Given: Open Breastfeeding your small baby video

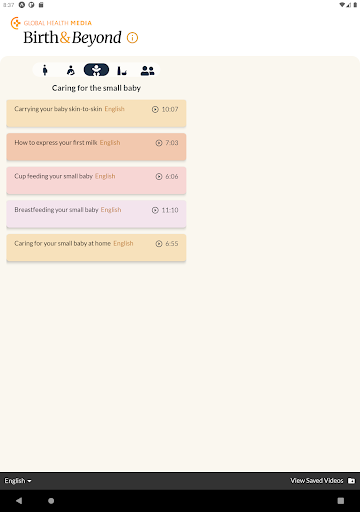Looking at the screenshot, I should pos(96,214).
